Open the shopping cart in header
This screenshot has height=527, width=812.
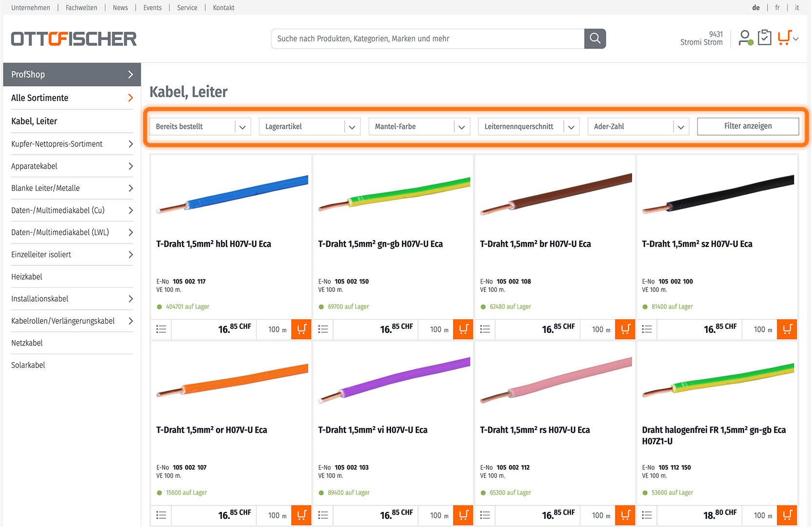784,38
